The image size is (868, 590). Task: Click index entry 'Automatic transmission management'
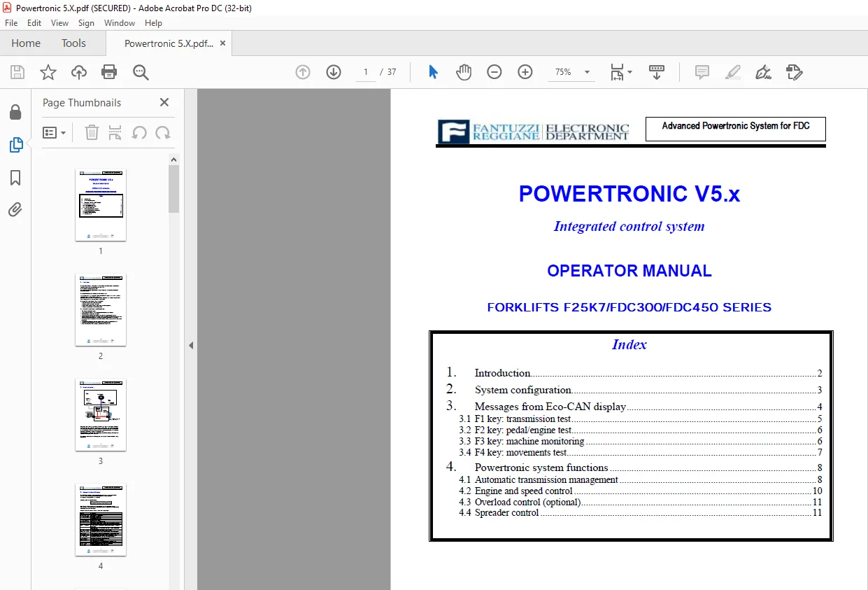coord(546,480)
